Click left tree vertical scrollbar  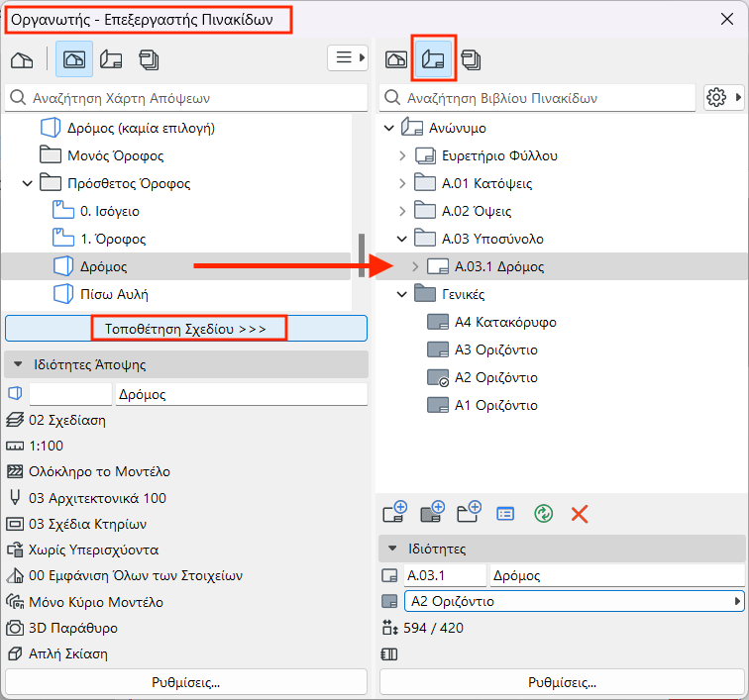[362, 255]
